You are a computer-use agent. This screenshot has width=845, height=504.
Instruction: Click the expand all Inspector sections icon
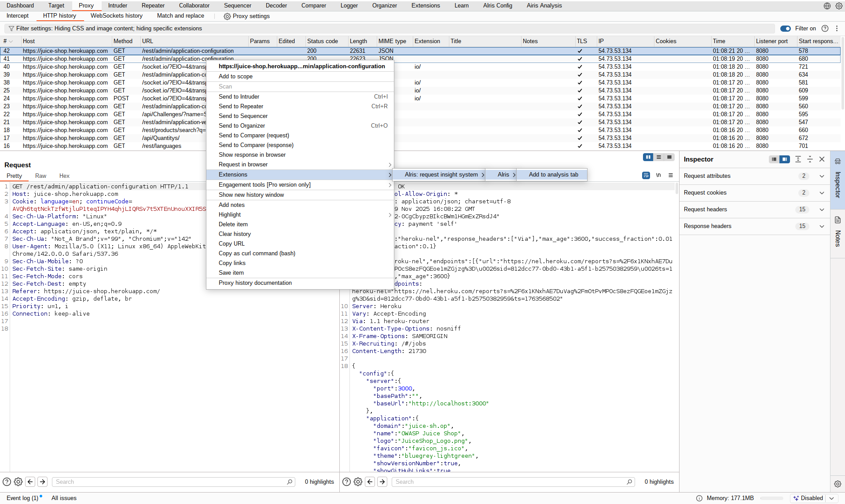pos(798,159)
